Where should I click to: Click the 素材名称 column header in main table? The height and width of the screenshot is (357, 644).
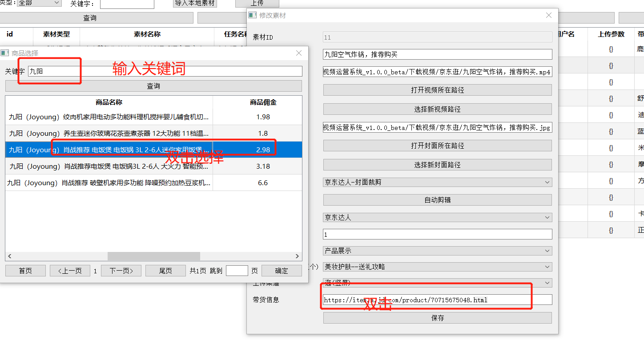(147, 34)
